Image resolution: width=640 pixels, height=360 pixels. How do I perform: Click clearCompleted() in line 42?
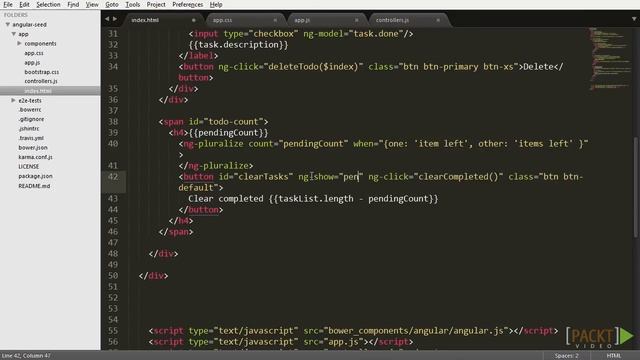pyautogui.click(x=458, y=177)
